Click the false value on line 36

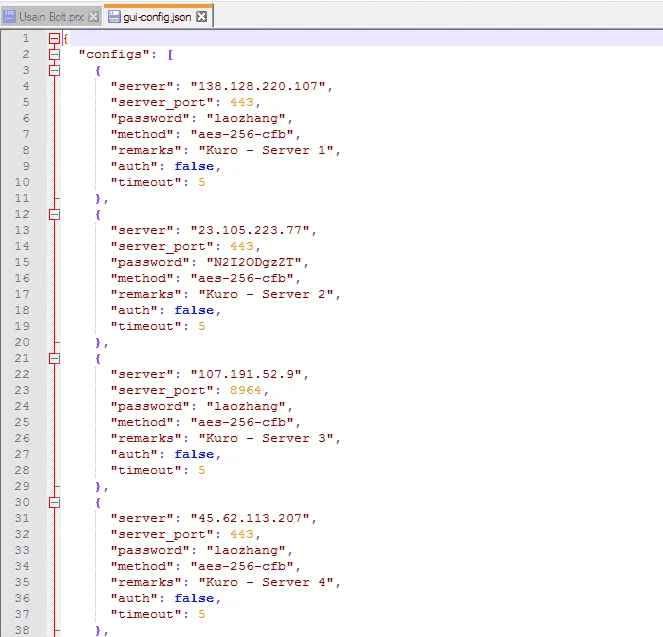(194, 599)
